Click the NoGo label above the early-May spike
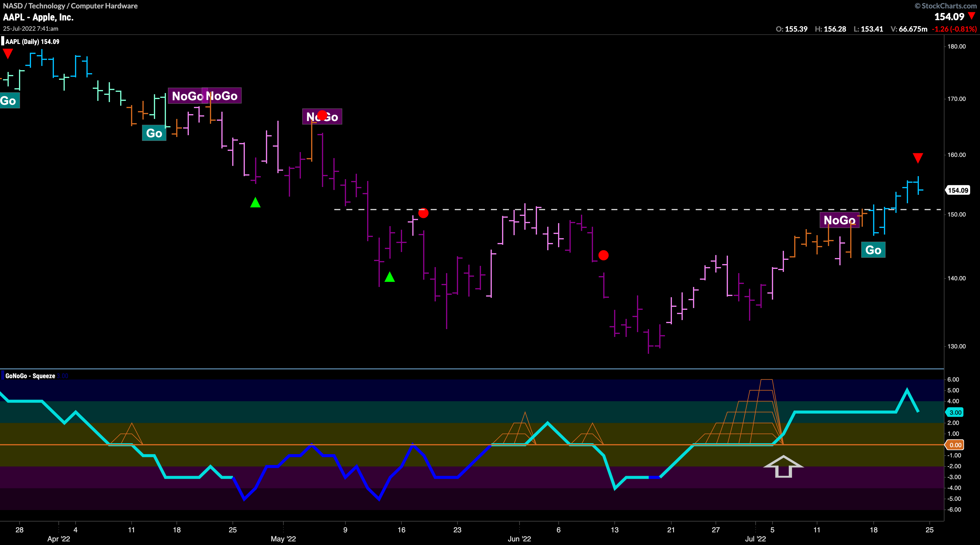 (x=322, y=117)
